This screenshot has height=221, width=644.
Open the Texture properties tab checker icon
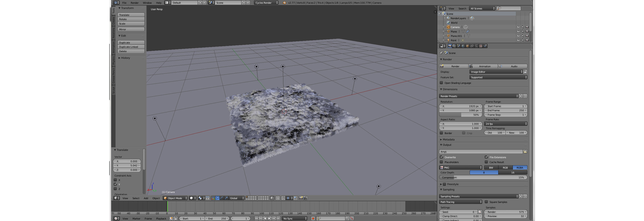click(x=481, y=46)
